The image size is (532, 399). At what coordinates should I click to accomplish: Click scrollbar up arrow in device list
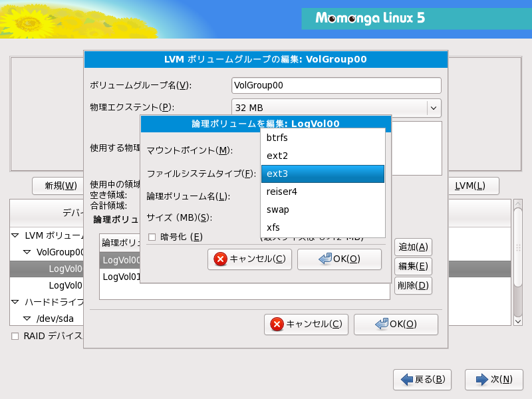518,204
